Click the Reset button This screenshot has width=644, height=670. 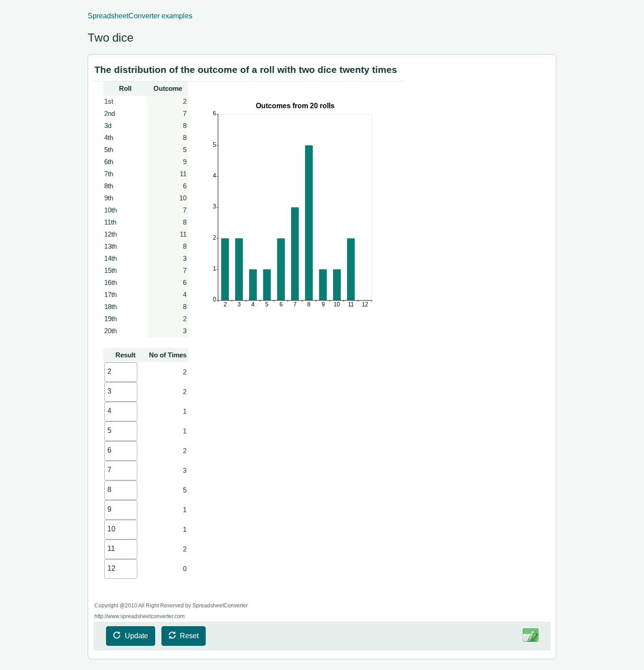coord(183,636)
